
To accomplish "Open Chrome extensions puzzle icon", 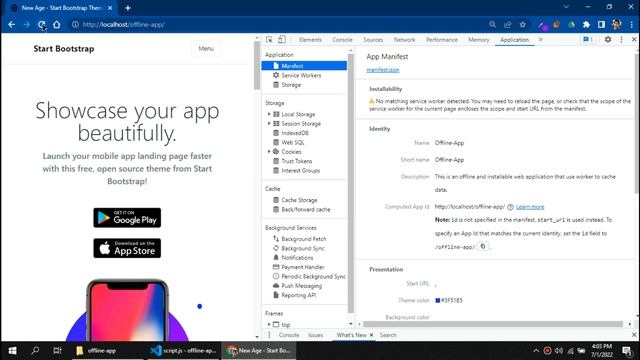I will coord(587,24).
